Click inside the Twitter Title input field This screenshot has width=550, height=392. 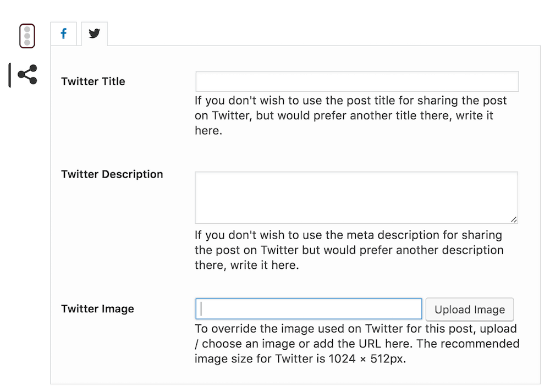click(x=356, y=81)
